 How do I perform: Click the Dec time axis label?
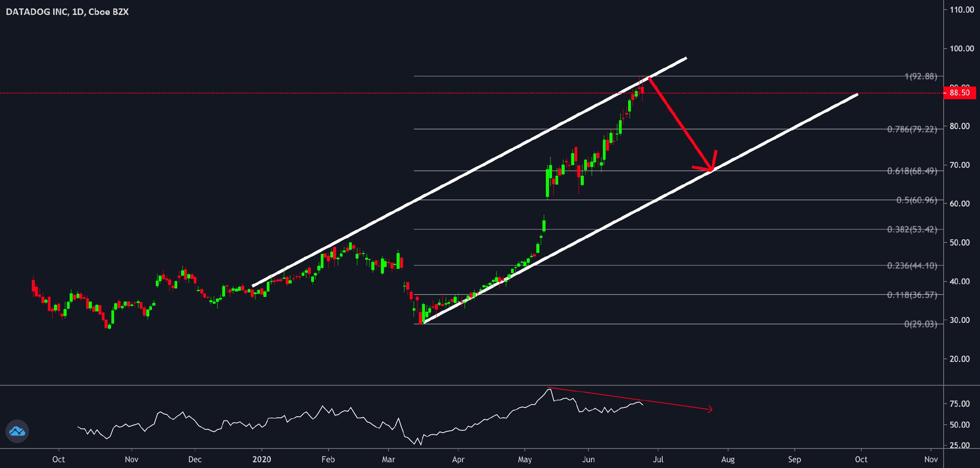click(x=195, y=459)
